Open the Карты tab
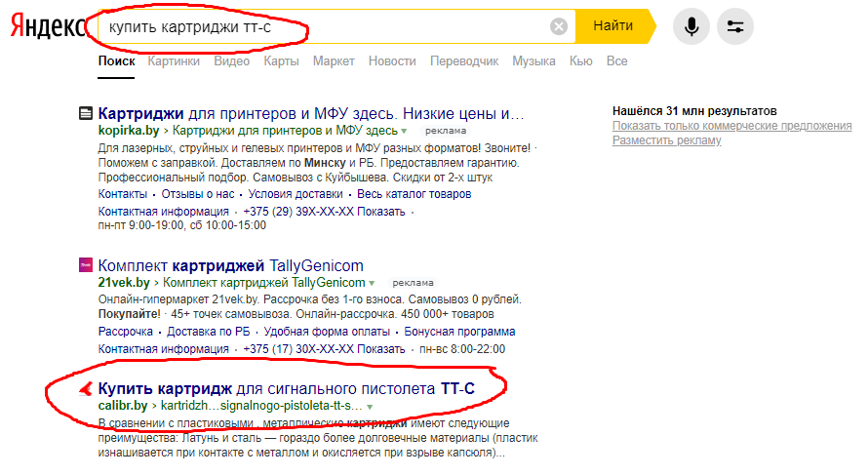868x476 pixels. [281, 61]
